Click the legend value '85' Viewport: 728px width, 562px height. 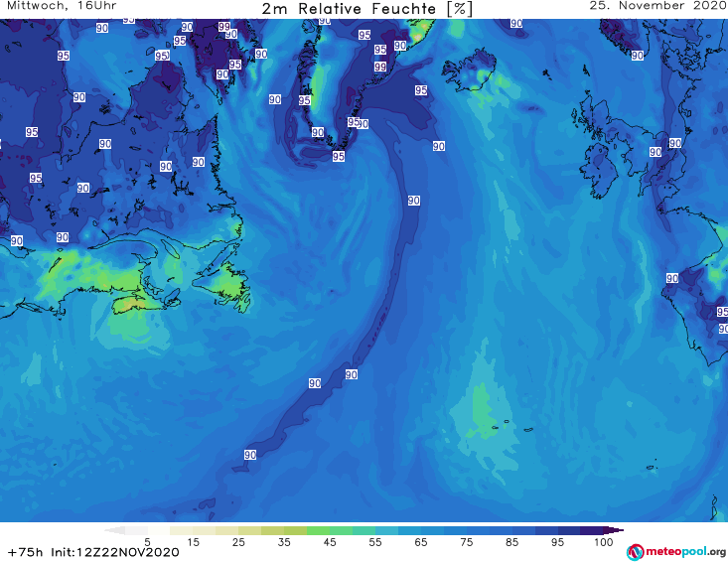pos(511,542)
